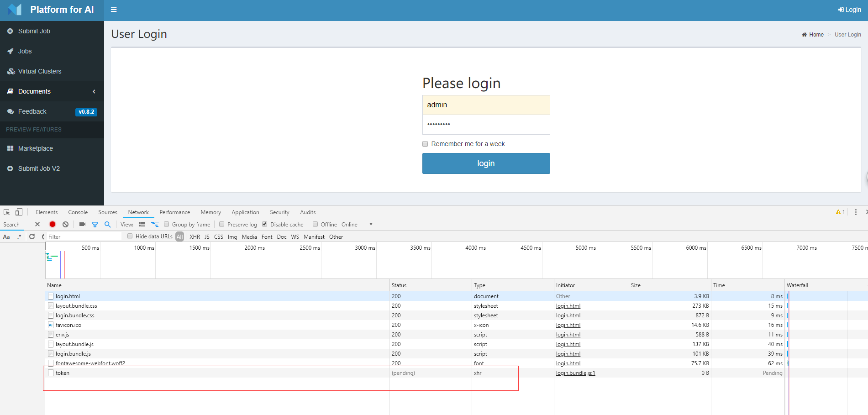Open the DevTools three-dot menu
The height and width of the screenshot is (415, 868).
[856, 212]
